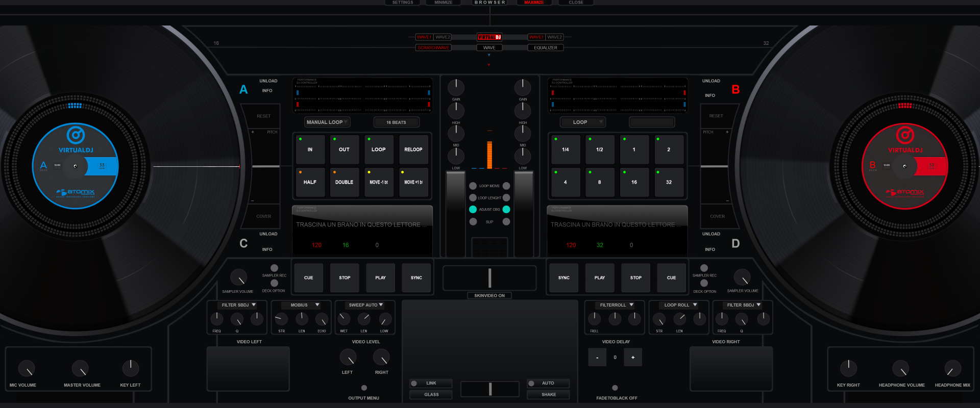Open SETTINGS from top bar

[403, 3]
